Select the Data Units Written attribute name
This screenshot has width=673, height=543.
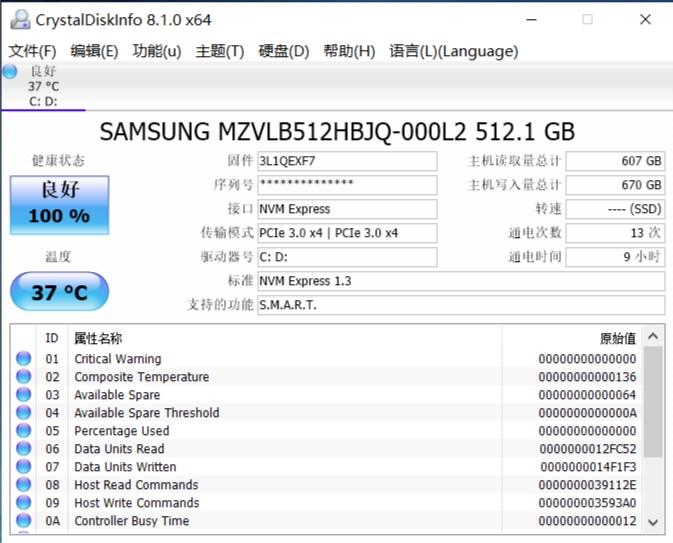coord(125,467)
